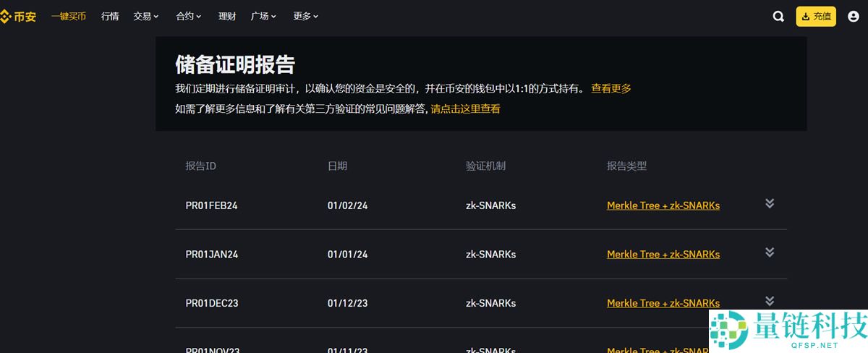Viewport: 868px width, 353px height.
Task: Click date 01/02/24
Action: point(348,205)
